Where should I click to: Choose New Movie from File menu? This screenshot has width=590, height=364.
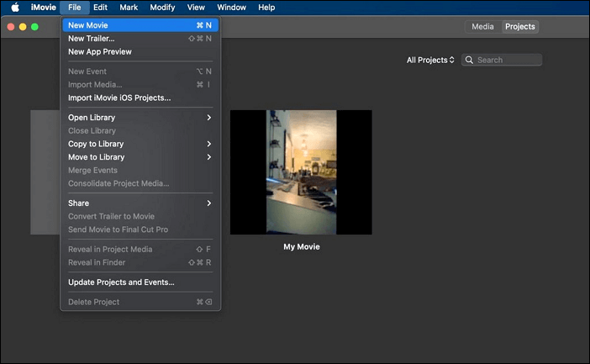(88, 25)
